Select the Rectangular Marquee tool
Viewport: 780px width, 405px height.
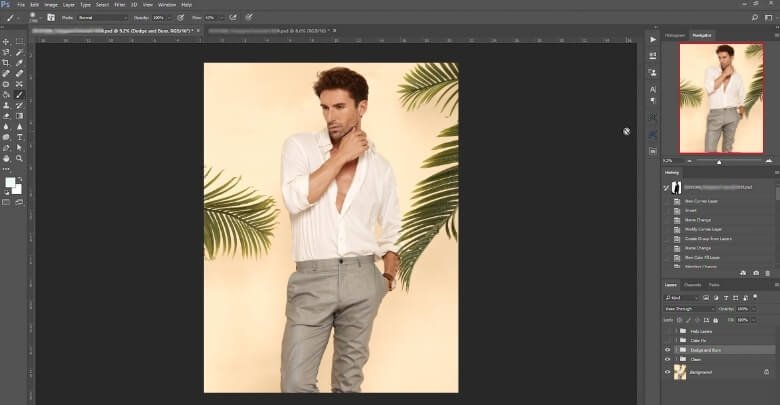(19, 42)
